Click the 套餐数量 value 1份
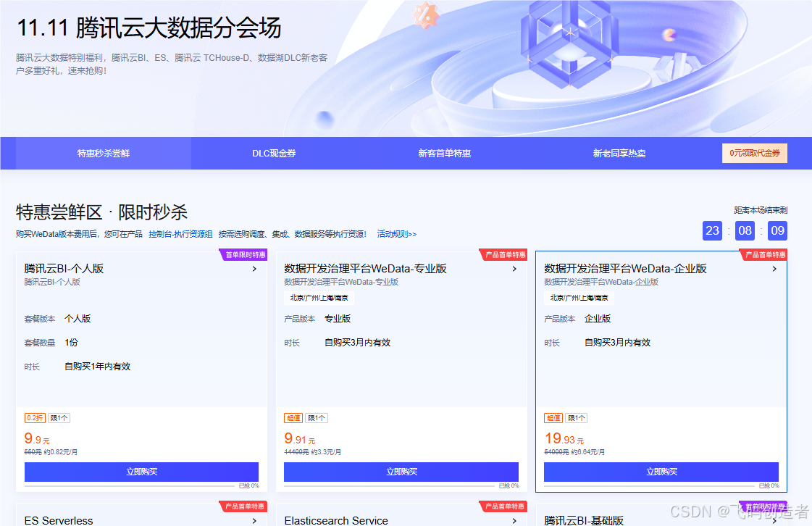 [72, 343]
